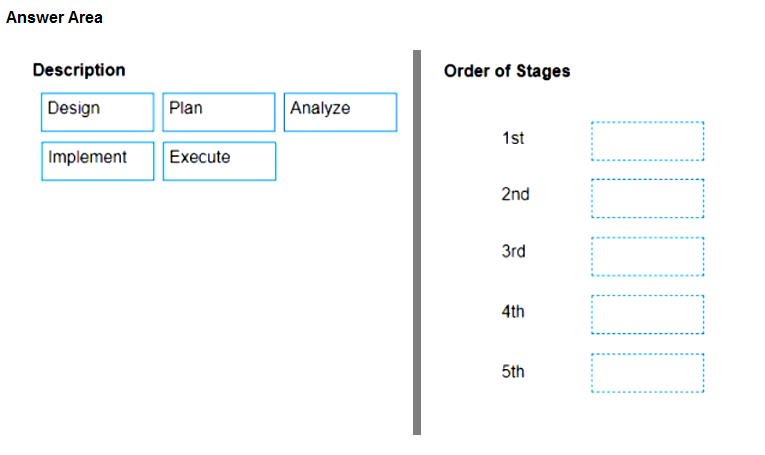Choose the empty 4th stage drop slot
The width and height of the screenshot is (765, 455).
pos(647,315)
